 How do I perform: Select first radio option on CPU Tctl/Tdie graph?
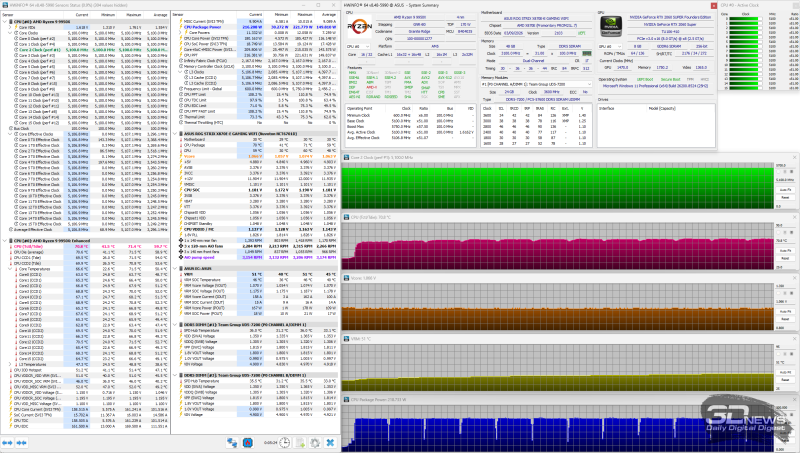[778, 232]
